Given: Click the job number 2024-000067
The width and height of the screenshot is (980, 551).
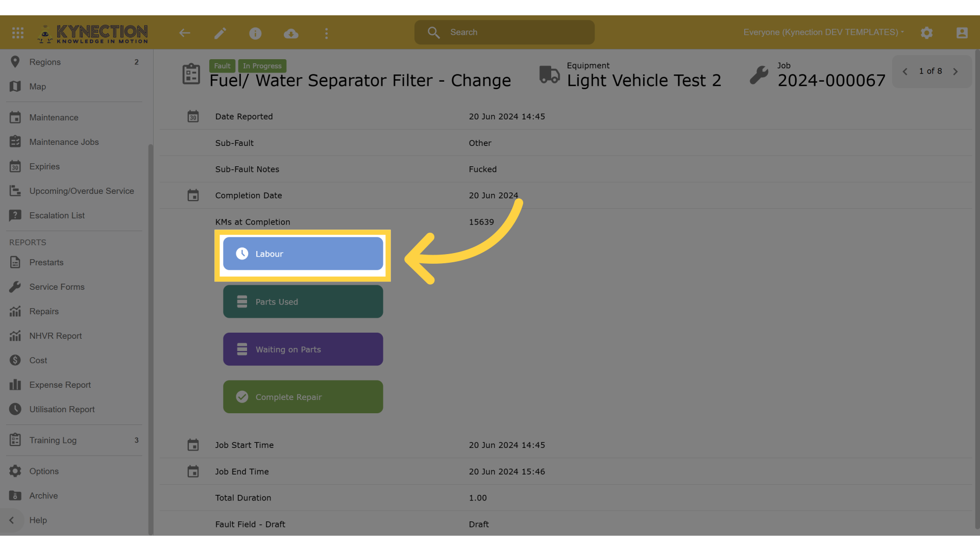Looking at the screenshot, I should click(x=831, y=81).
